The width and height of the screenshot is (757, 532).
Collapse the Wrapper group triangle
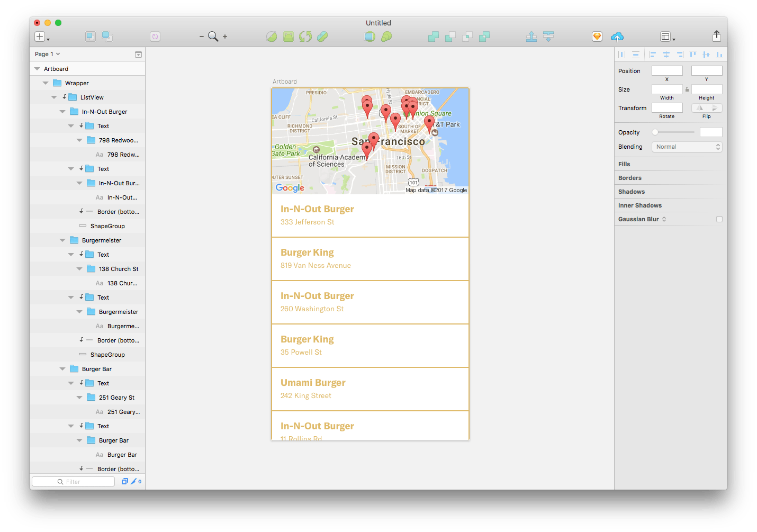(46, 83)
